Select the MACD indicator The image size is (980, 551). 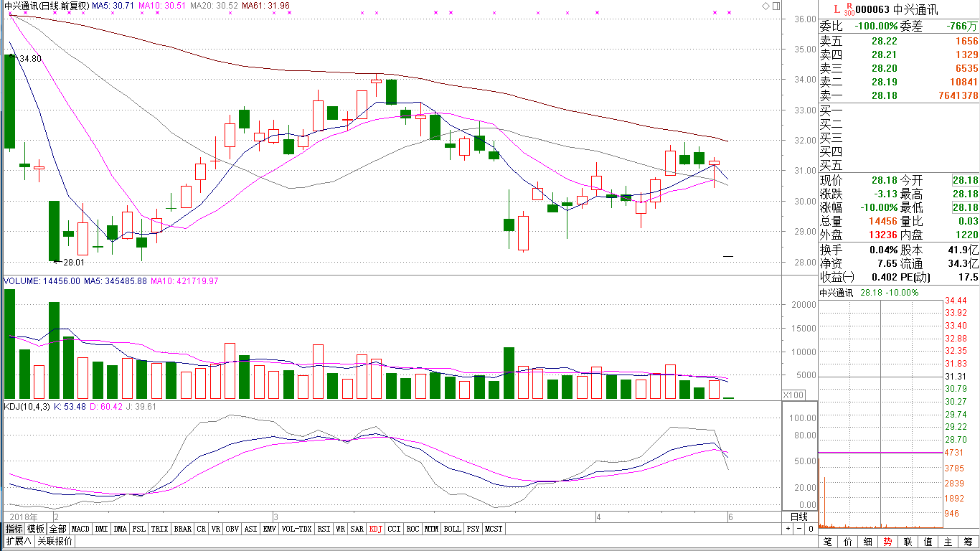pyautogui.click(x=80, y=529)
